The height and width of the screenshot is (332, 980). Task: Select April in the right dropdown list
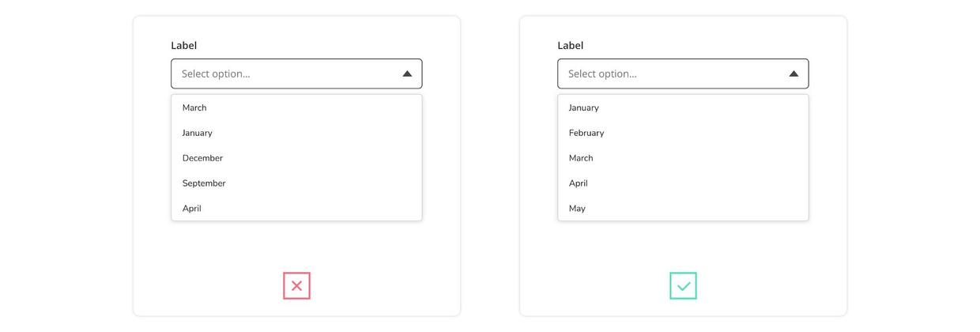click(x=579, y=183)
